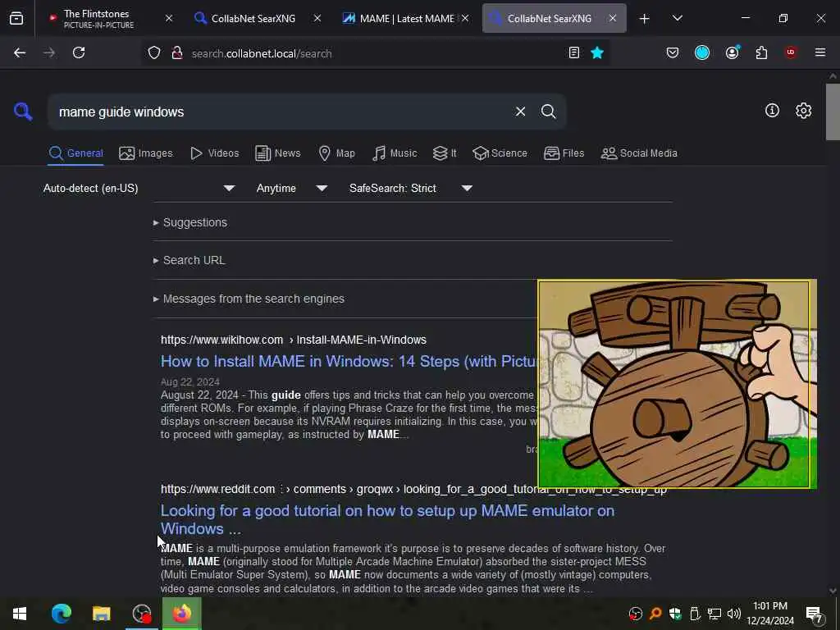840x630 pixels.
Task: Click the shield tracking protection icon
Action: [x=154, y=53]
